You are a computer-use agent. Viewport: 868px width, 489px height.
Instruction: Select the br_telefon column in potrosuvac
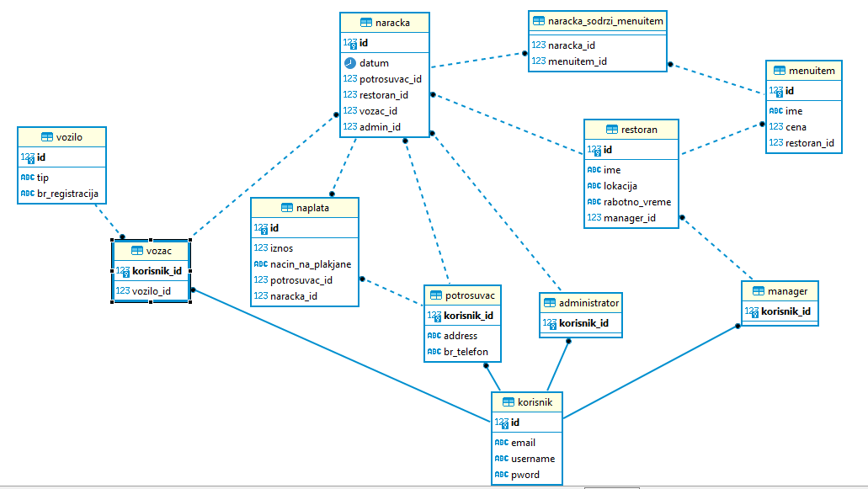[x=466, y=352]
